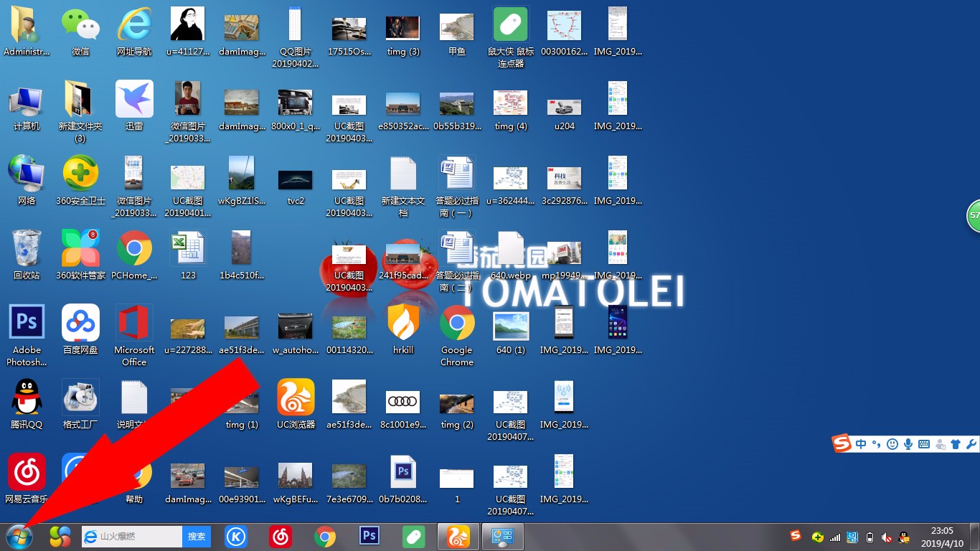Open Sogou settings with the wrench icon

(x=971, y=443)
